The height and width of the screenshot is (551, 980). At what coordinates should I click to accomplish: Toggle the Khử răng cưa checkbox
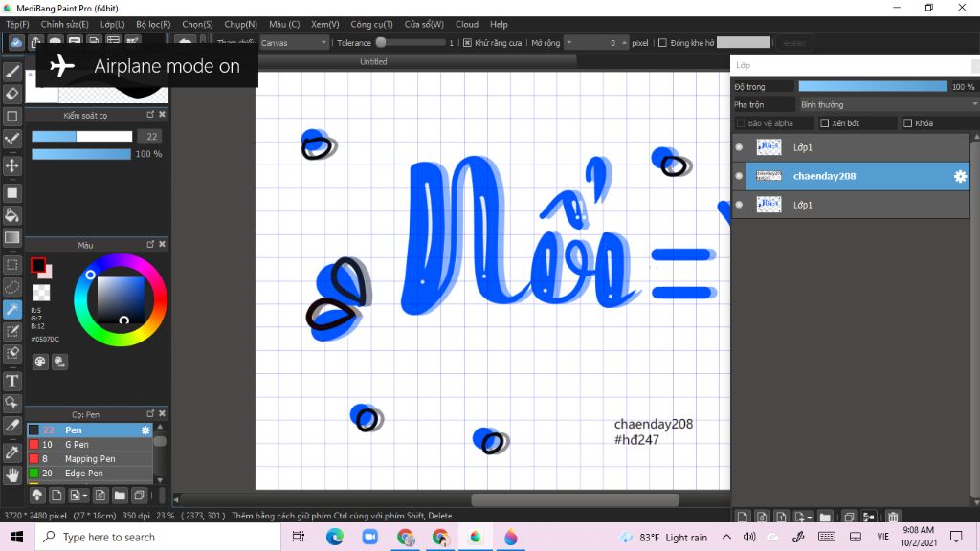click(467, 42)
